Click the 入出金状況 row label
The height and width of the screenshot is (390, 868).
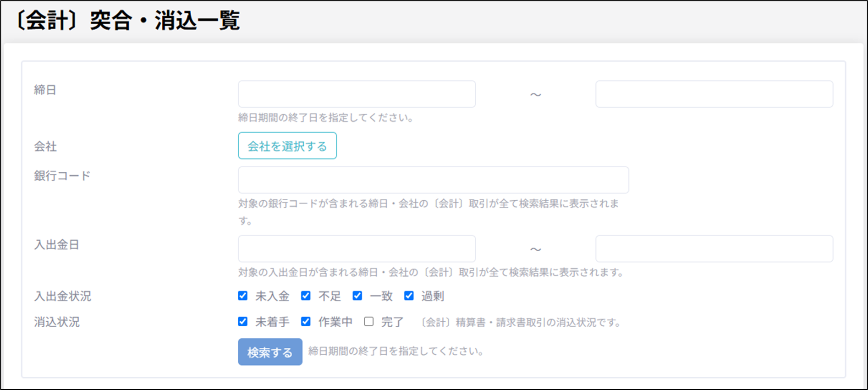(x=62, y=296)
